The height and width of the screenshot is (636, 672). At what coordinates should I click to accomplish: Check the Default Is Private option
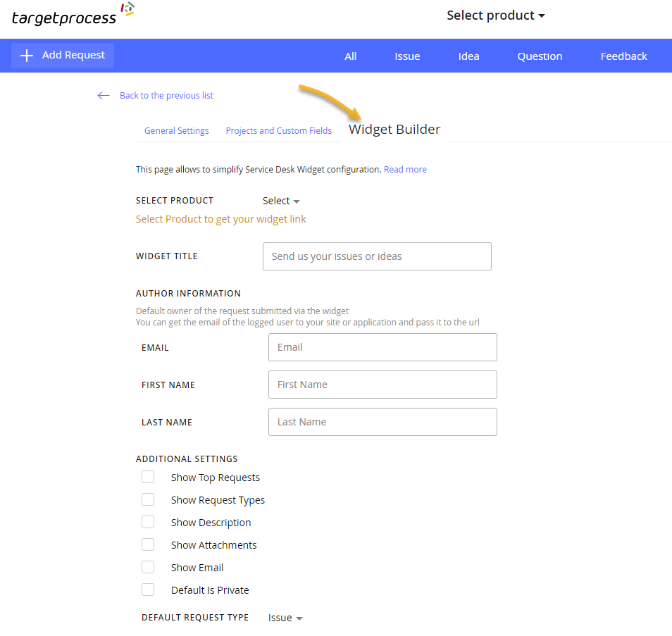[148, 590]
